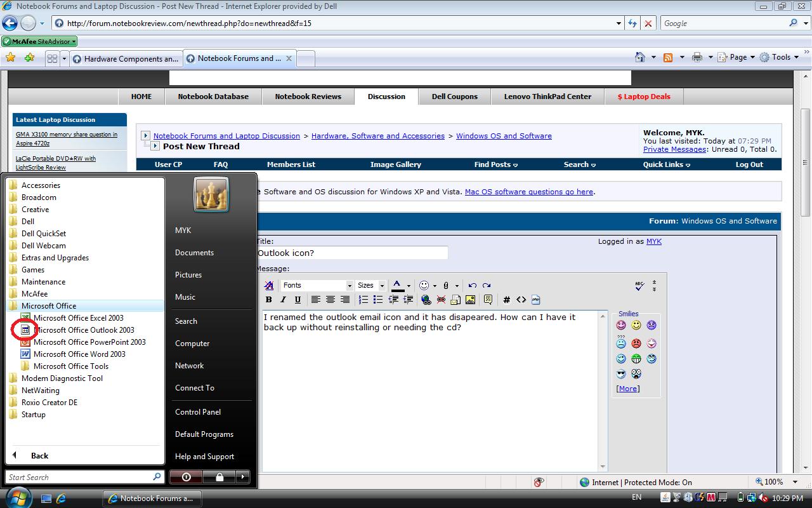This screenshot has width=812, height=508.
Task: Redo edit in message editor
Action: tap(487, 285)
